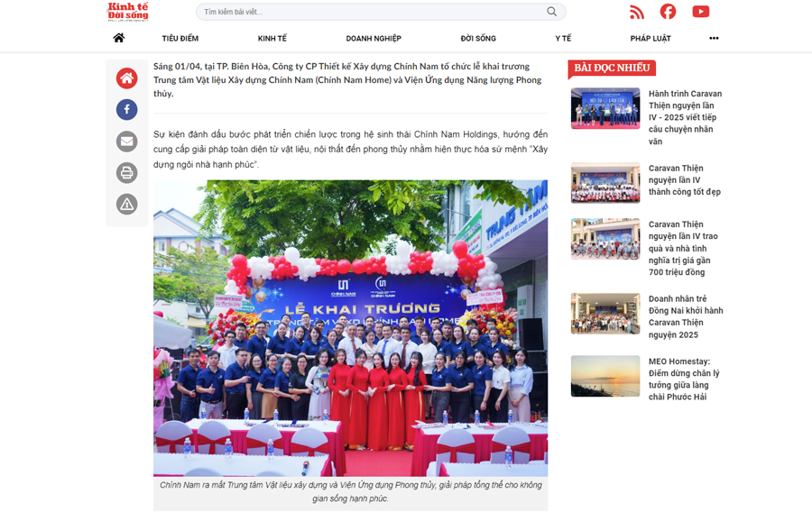Open the three-dots more menu
This screenshot has height=512, width=812.
point(714,38)
